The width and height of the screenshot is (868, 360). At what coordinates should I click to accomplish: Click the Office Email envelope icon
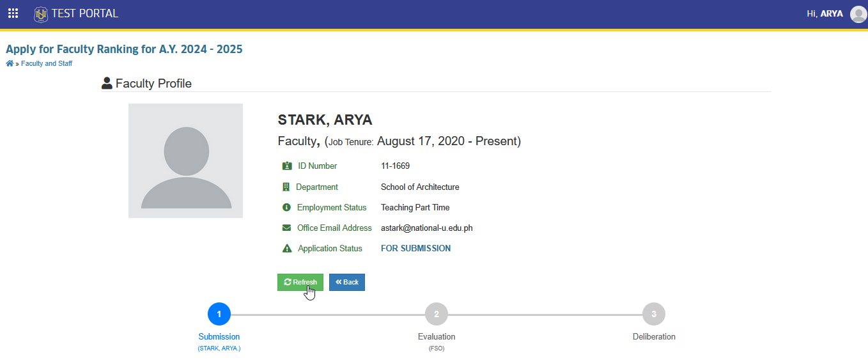286,228
